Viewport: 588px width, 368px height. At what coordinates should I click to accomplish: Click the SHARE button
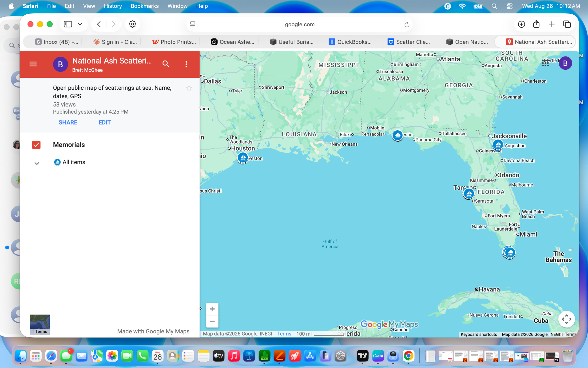(x=68, y=122)
